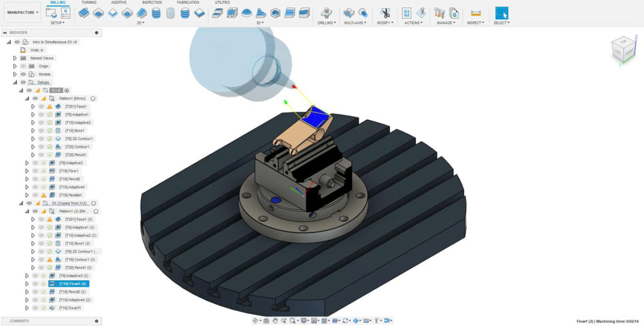The image size is (644, 326).
Task: Open the 2D dropdown menu
Action: pos(141,23)
